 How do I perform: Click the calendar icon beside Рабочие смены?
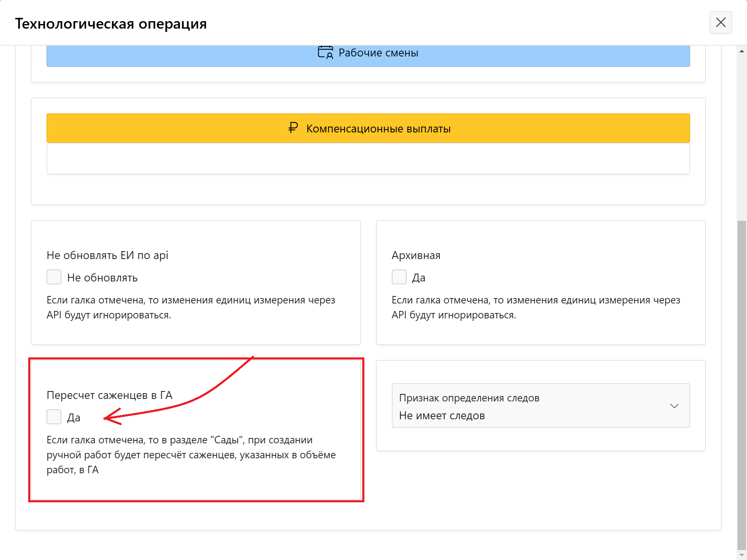[325, 52]
